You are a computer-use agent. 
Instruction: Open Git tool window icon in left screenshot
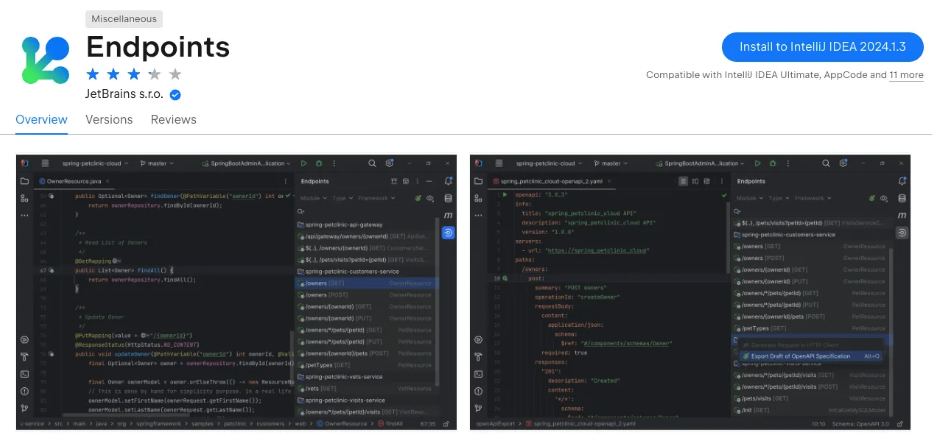pos(24,408)
